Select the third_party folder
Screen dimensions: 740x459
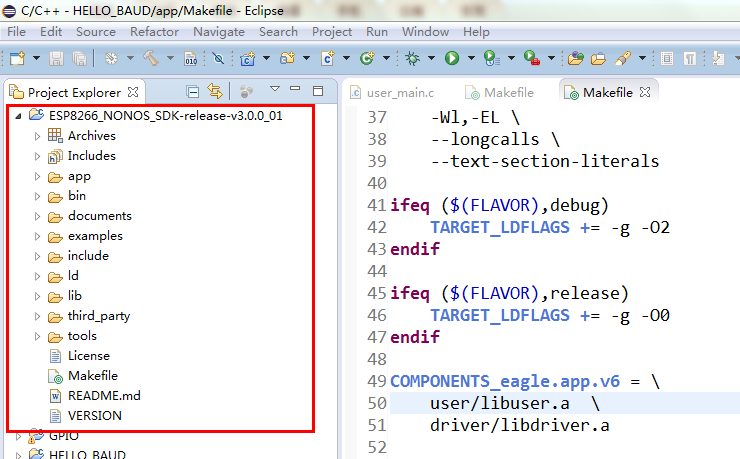pyautogui.click(x=99, y=316)
